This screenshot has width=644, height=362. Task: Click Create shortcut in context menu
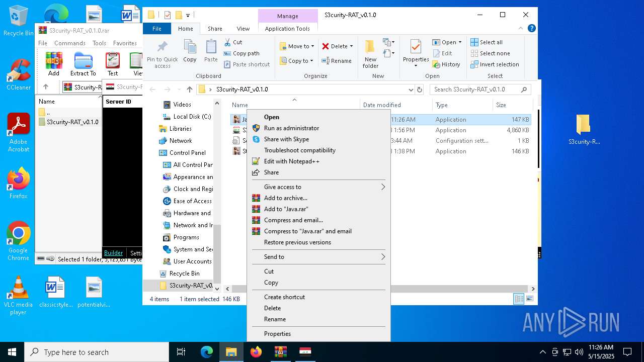318,297
